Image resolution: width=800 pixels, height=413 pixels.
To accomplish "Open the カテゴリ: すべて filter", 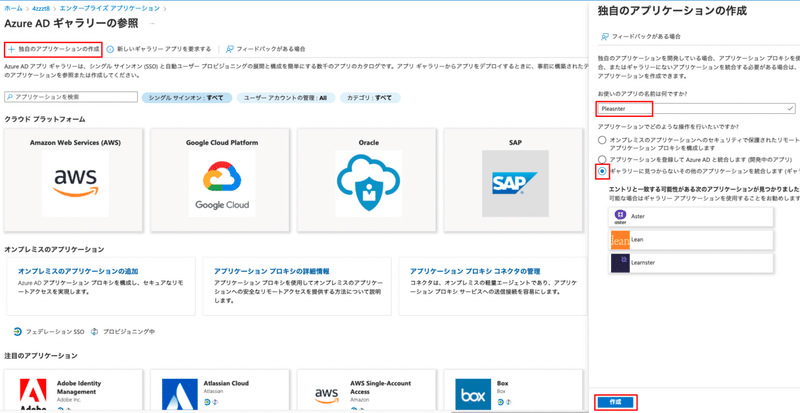I will (x=370, y=98).
